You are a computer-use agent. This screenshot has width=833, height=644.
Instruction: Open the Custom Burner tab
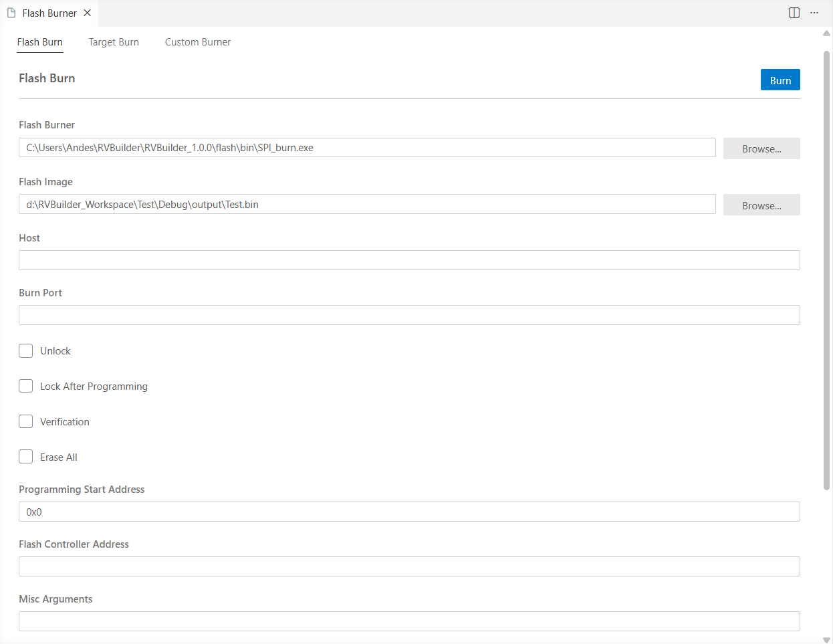(197, 41)
